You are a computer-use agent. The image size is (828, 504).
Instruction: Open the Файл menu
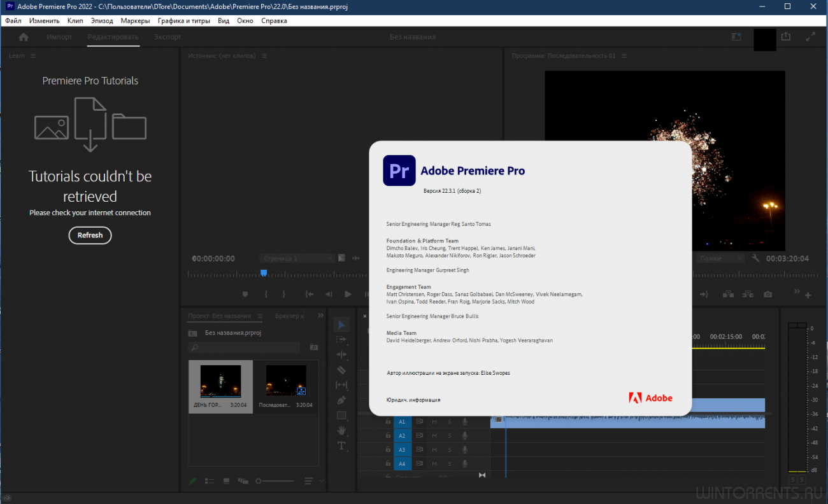13,20
